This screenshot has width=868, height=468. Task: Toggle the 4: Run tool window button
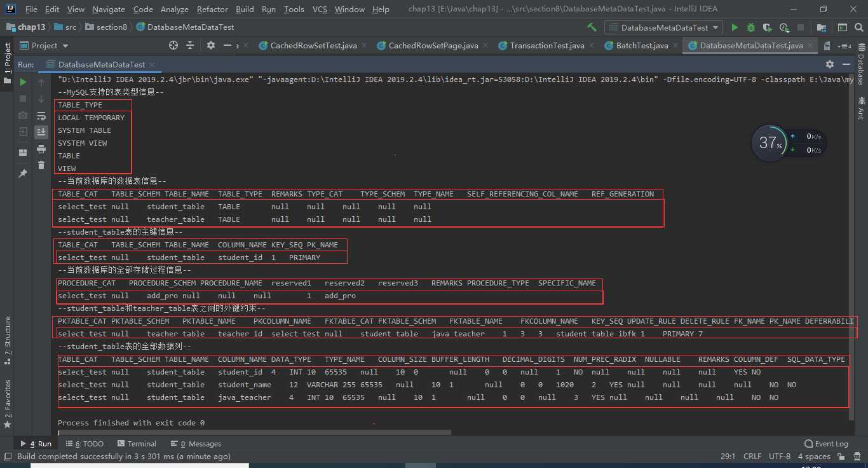pos(36,444)
